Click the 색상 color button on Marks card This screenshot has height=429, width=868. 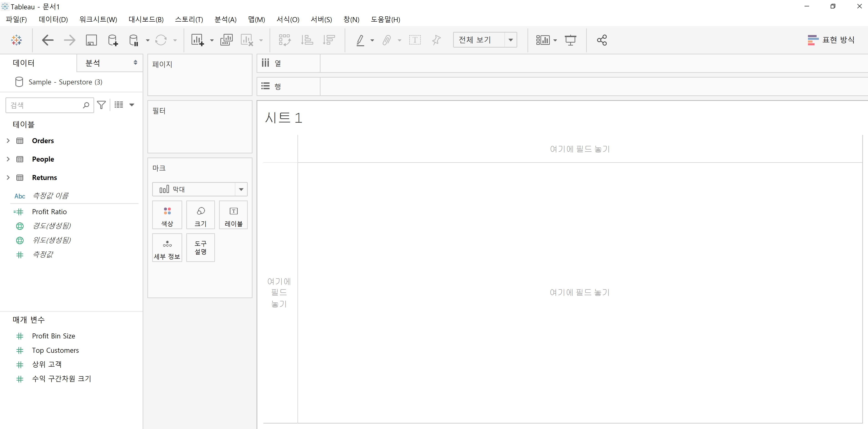[x=167, y=215]
